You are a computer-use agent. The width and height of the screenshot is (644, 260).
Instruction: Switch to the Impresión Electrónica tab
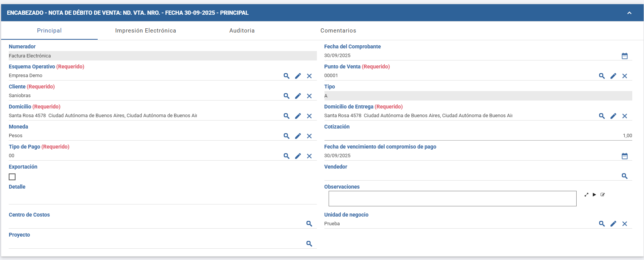point(145,31)
